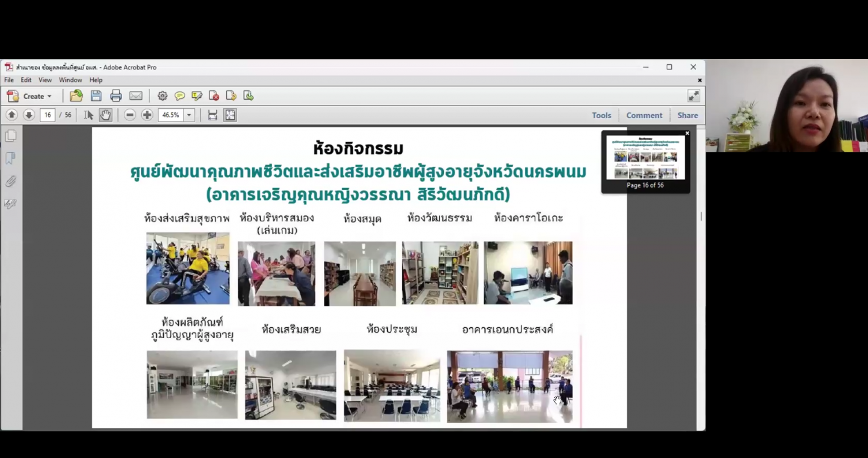Toggle Fit one full page view
This screenshot has height=458, width=868.
pyautogui.click(x=230, y=115)
